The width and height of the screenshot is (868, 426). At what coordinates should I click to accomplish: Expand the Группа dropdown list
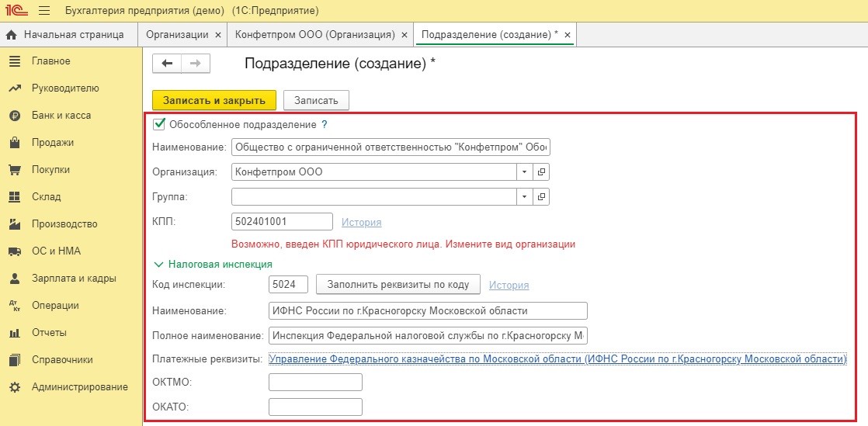[x=525, y=197]
